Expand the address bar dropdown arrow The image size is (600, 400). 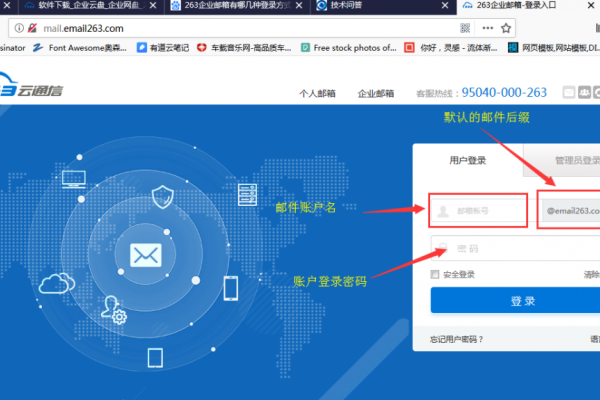(487, 27)
